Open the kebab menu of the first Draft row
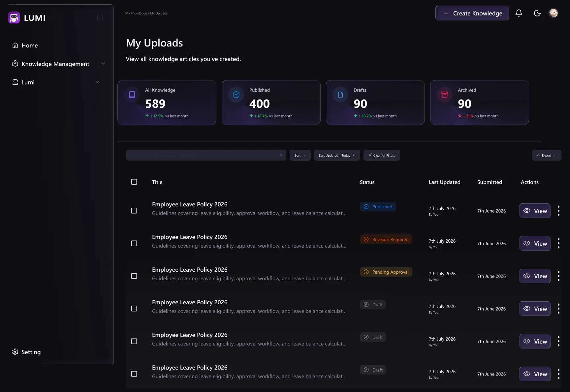The width and height of the screenshot is (570, 392). [558, 309]
